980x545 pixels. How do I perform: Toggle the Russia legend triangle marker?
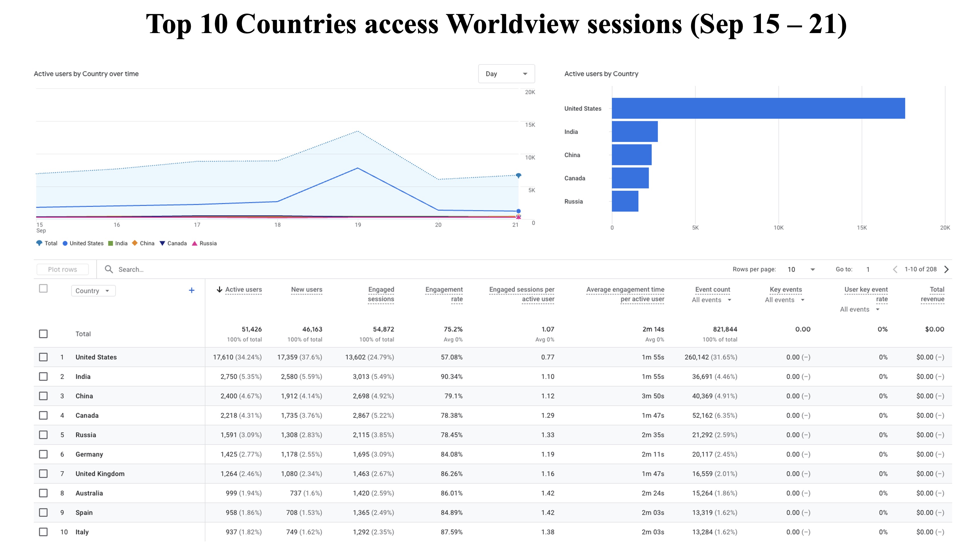pos(195,243)
